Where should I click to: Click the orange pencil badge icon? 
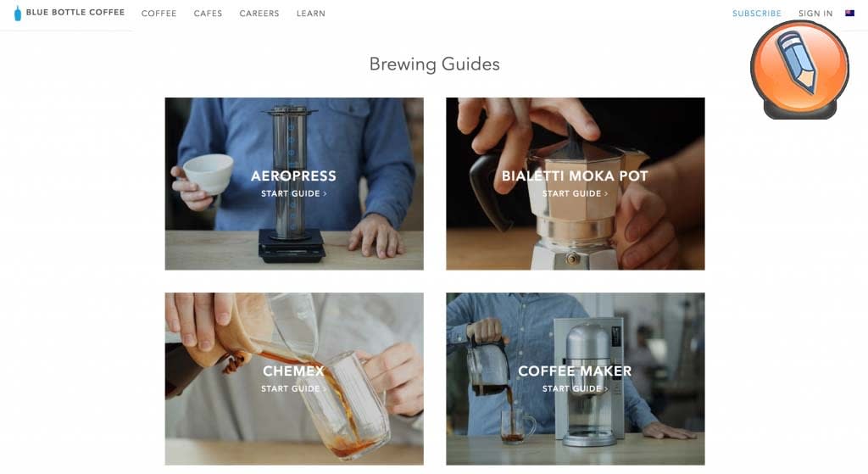[799, 70]
